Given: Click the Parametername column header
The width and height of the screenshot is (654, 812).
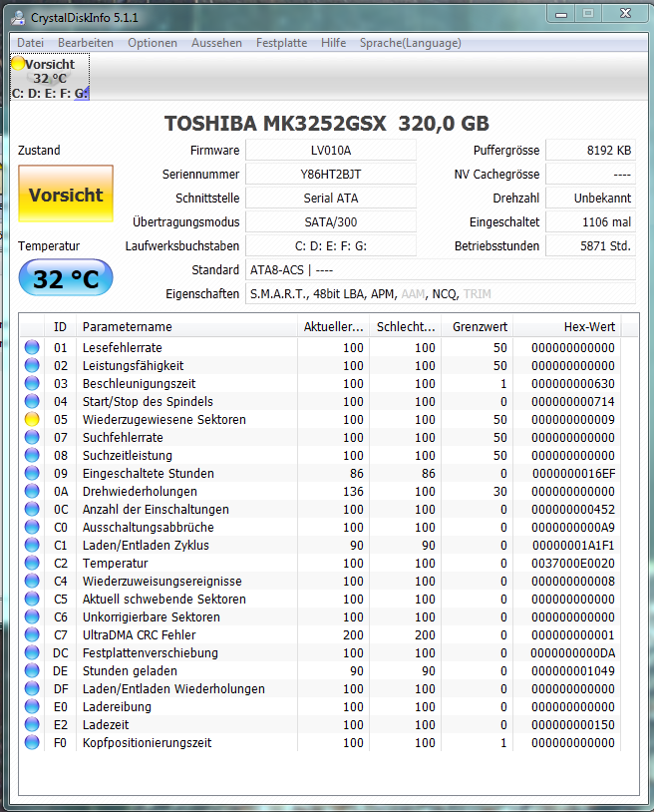Looking at the screenshot, I should tap(186, 326).
